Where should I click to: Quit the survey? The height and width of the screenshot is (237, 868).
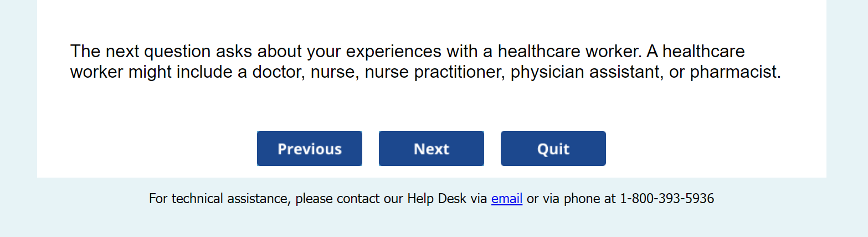point(553,149)
